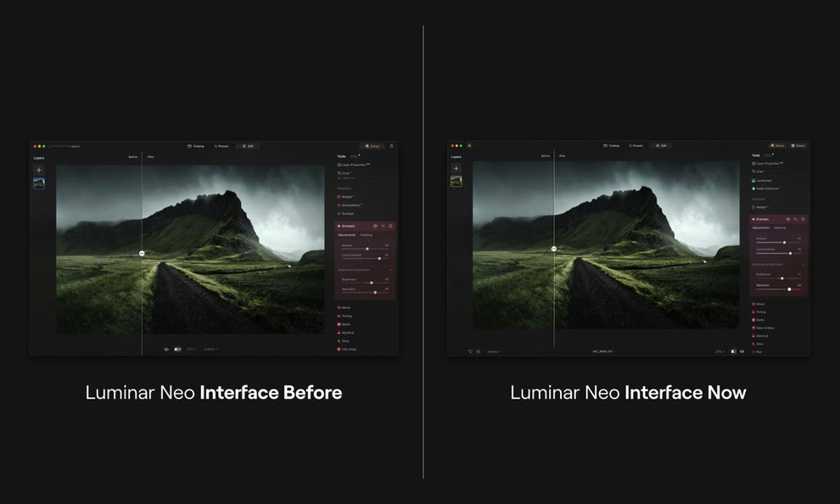Reset the Dramatic tool in the Before window
This screenshot has width=840, height=504.
[x=383, y=226]
